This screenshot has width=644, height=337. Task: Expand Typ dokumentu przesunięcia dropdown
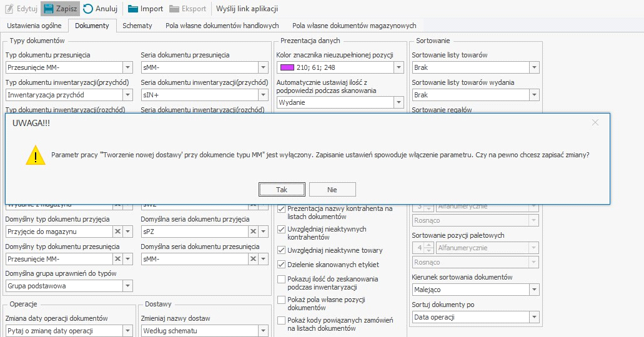127,67
